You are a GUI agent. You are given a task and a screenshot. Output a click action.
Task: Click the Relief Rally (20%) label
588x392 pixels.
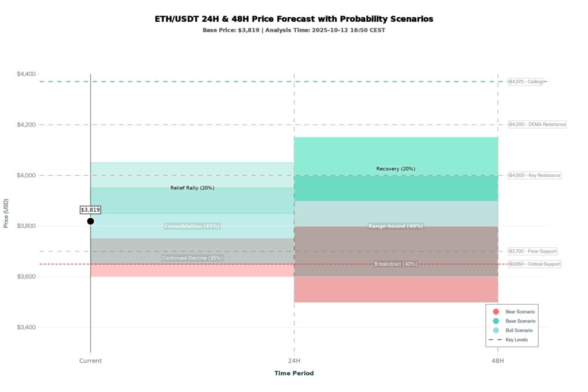[192, 188]
